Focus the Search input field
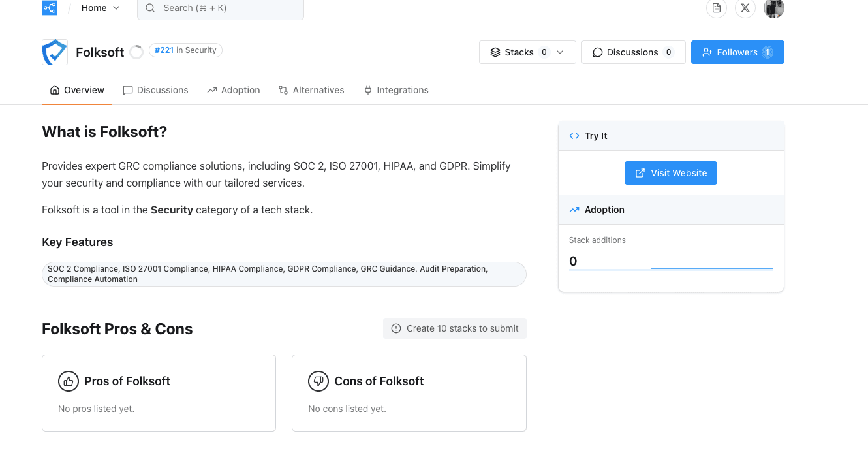 pos(221,8)
